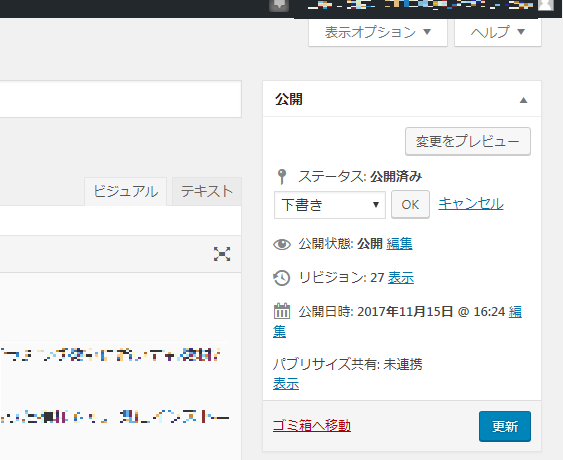Click the user avatar in admin bar
The width and height of the screenshot is (563, 460).
tap(546, 5)
